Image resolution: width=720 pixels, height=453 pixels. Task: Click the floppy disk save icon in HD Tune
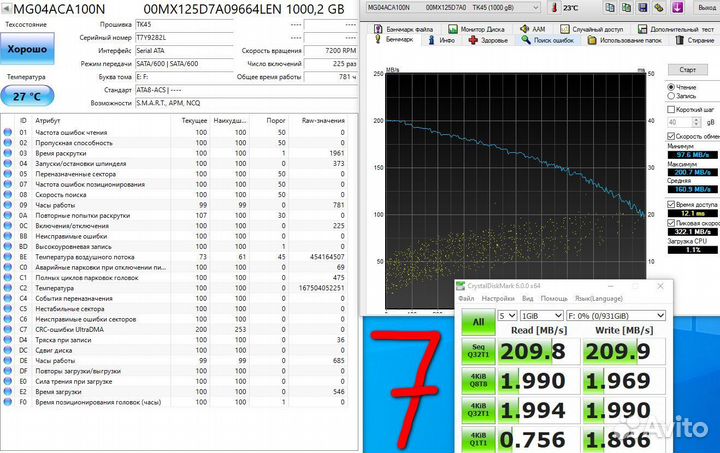pyautogui.click(x=643, y=7)
